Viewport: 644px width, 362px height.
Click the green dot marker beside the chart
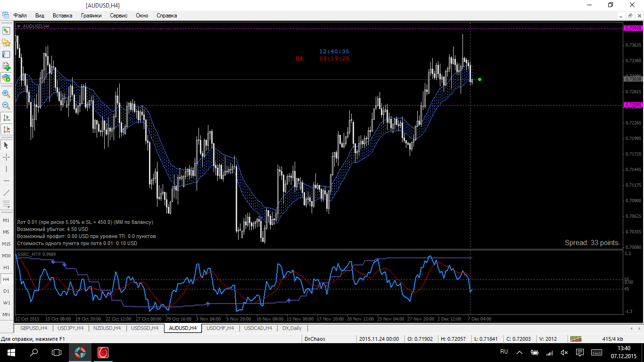point(479,79)
